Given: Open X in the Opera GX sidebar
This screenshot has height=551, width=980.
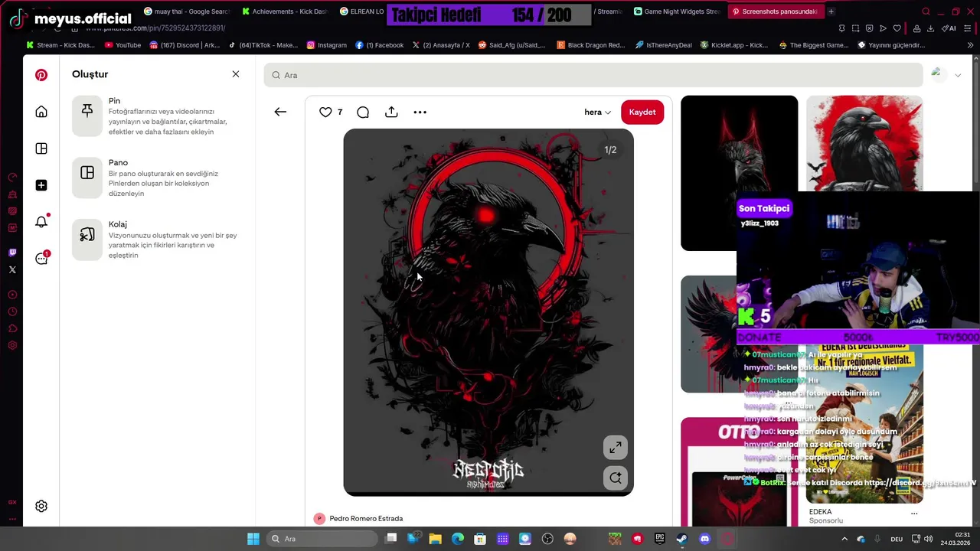Looking at the screenshot, I should pos(12,269).
